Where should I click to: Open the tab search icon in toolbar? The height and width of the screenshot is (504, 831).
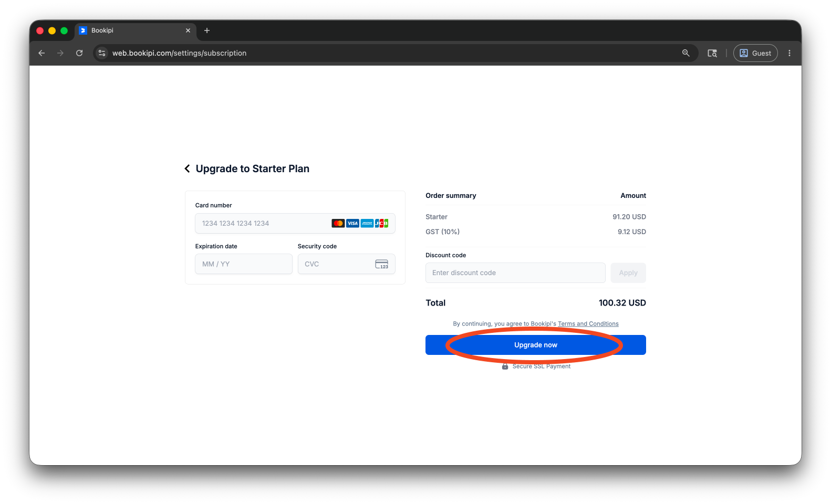[712, 53]
